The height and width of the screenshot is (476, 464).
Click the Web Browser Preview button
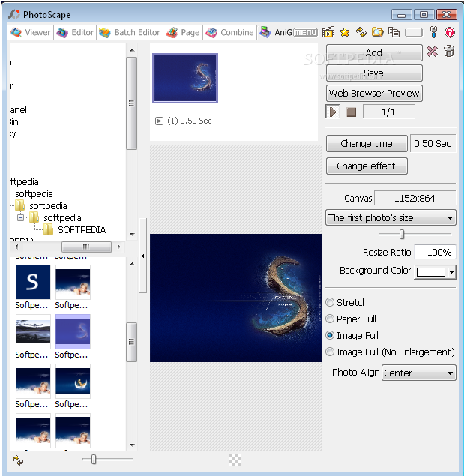point(374,93)
